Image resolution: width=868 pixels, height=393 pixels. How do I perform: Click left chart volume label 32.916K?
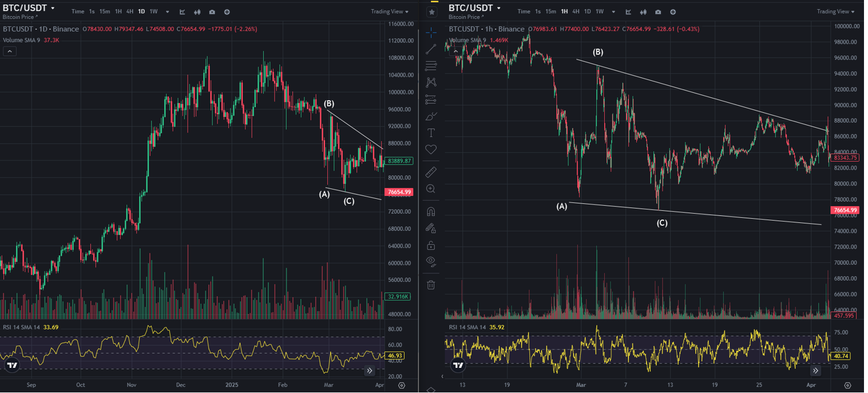click(x=398, y=297)
